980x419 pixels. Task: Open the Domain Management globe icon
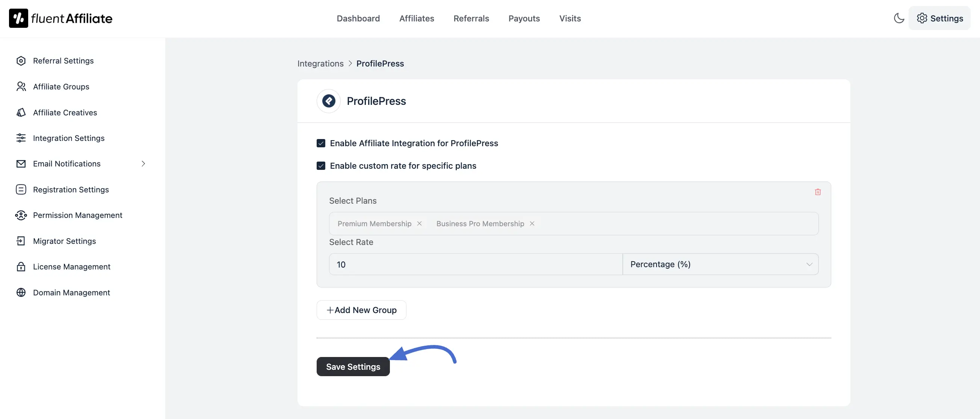coord(21,292)
